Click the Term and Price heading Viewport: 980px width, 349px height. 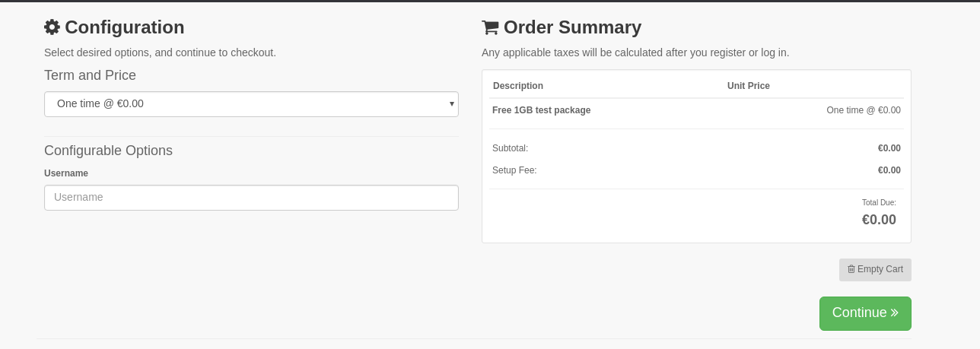[90, 75]
